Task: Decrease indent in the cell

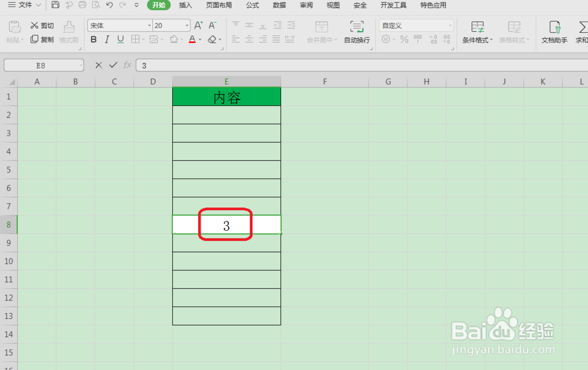Action: [278, 25]
